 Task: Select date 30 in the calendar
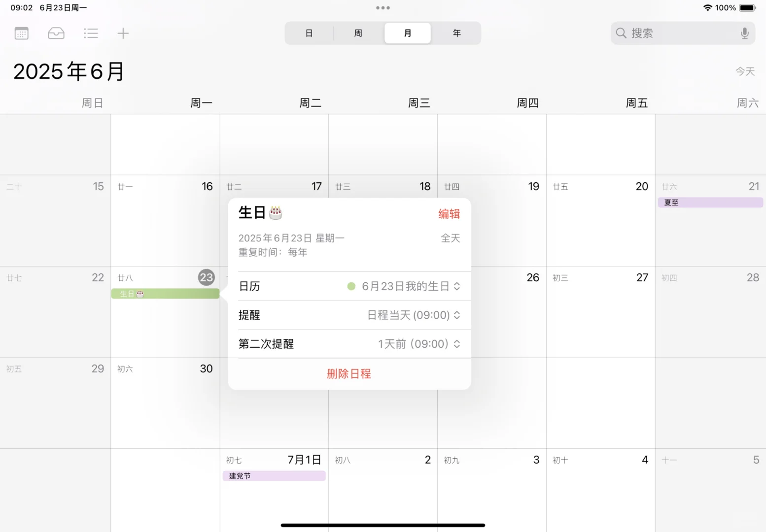coord(207,369)
